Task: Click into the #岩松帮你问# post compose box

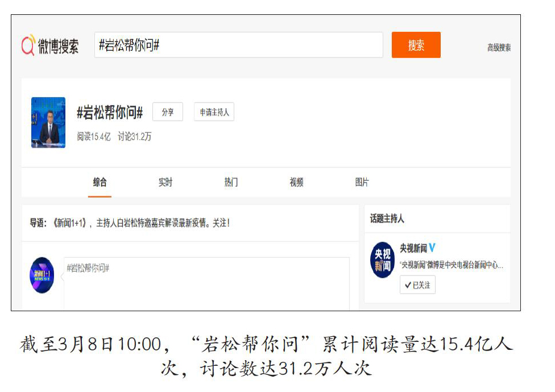Action: (207, 284)
